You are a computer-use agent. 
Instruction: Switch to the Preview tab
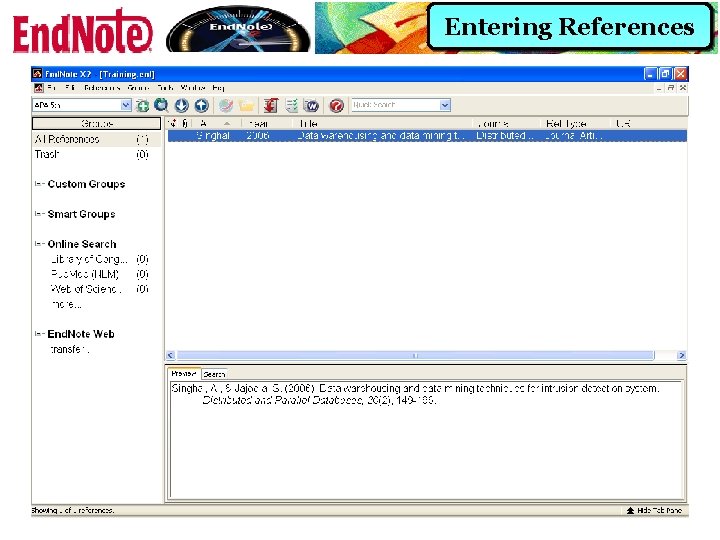(184, 374)
